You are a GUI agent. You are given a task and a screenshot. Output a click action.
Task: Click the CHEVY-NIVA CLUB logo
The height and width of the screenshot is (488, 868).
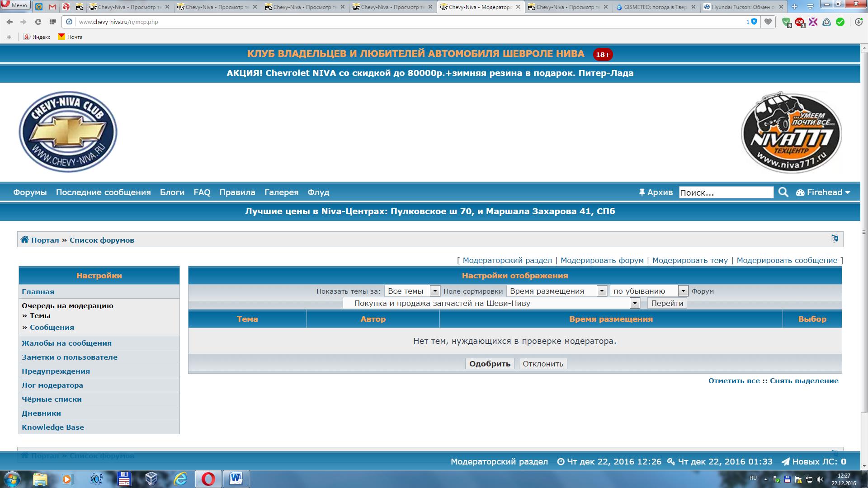pos(68,132)
